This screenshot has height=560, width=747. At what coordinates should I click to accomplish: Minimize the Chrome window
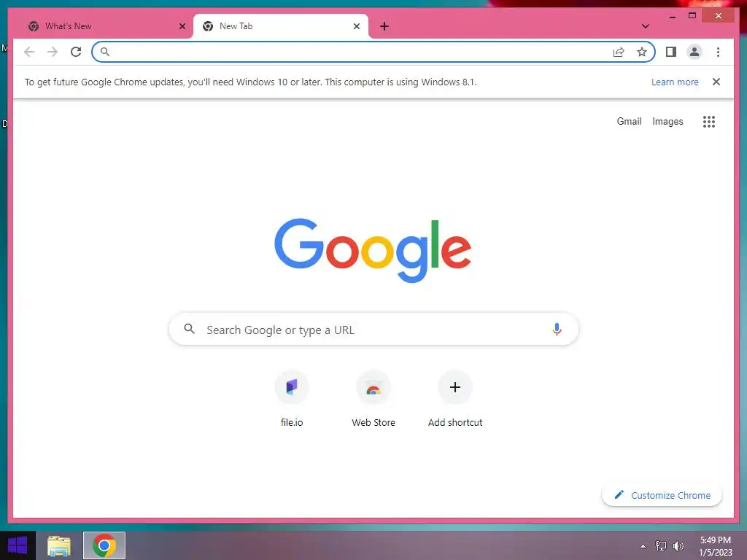click(x=672, y=16)
